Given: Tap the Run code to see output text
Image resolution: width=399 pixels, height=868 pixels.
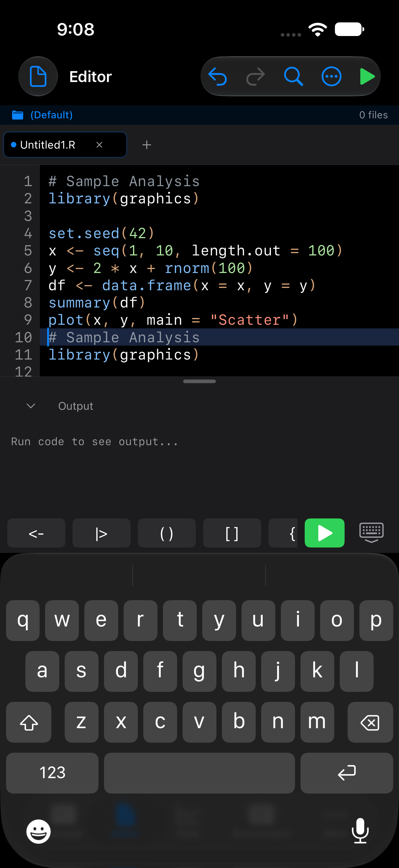Looking at the screenshot, I should [x=95, y=441].
